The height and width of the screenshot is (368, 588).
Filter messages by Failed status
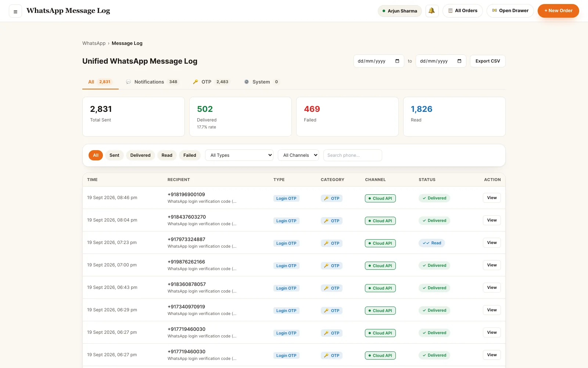190,155
